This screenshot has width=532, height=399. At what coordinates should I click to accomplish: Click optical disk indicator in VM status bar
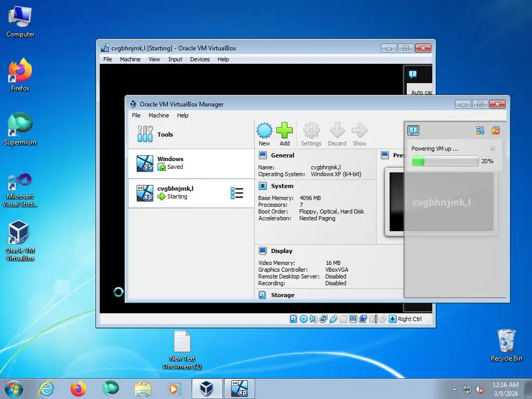coord(303,319)
